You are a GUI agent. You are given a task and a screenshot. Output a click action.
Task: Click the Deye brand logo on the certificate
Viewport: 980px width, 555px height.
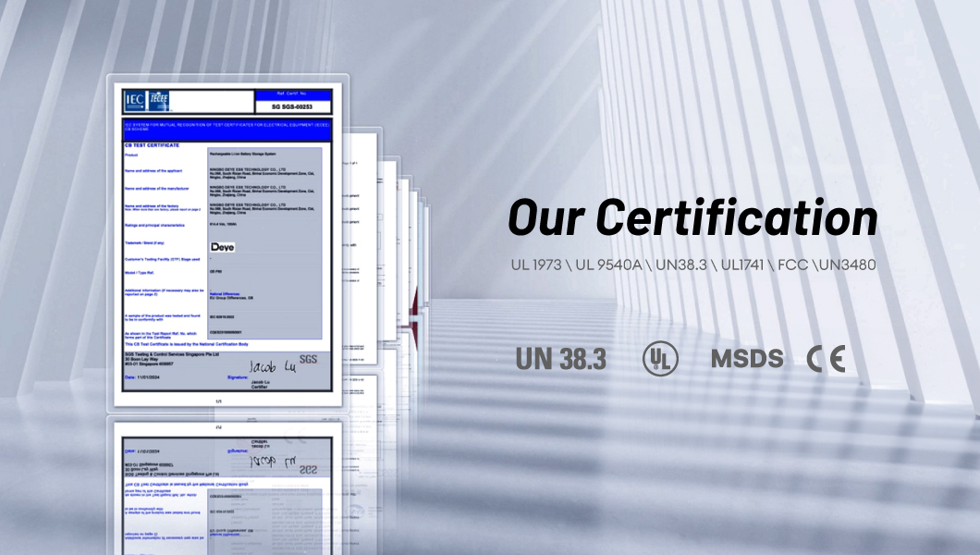223,247
